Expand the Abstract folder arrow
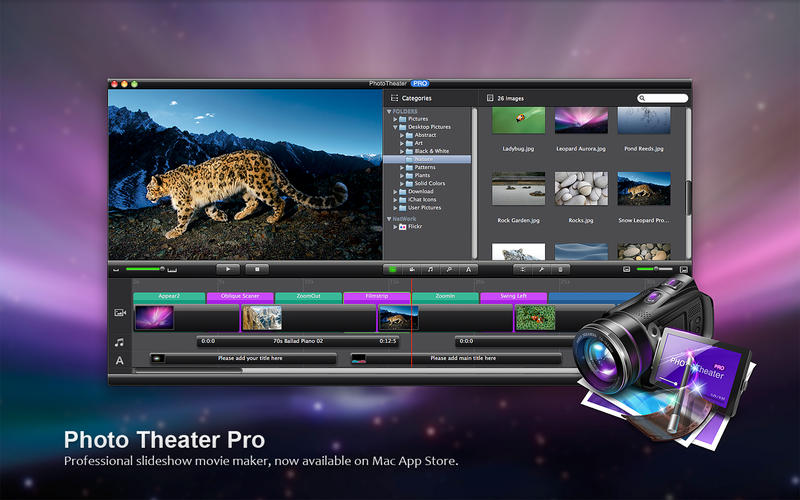Screen dimensions: 800x500 pyautogui.click(x=402, y=135)
